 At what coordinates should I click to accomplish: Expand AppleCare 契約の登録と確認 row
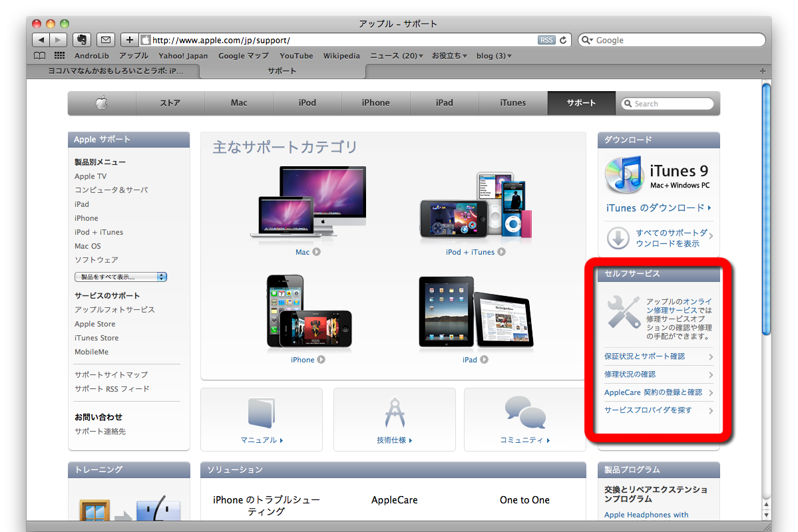click(x=658, y=392)
